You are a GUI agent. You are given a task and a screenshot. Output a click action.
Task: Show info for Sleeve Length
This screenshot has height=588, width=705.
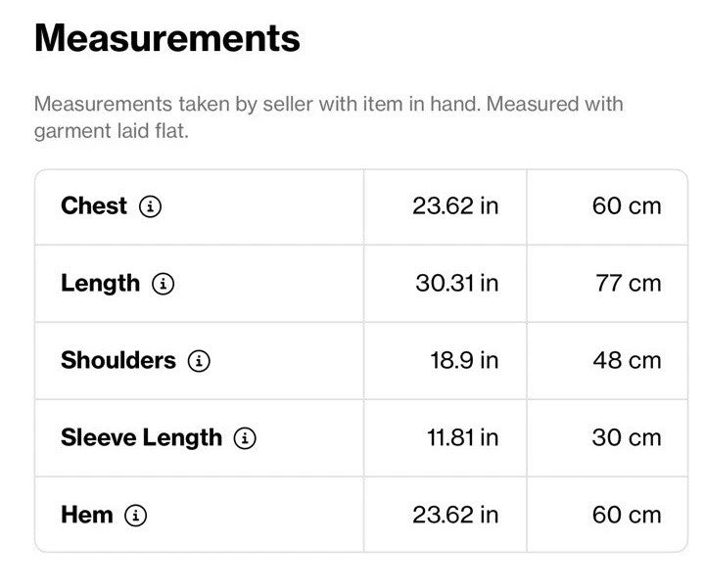pos(245,438)
